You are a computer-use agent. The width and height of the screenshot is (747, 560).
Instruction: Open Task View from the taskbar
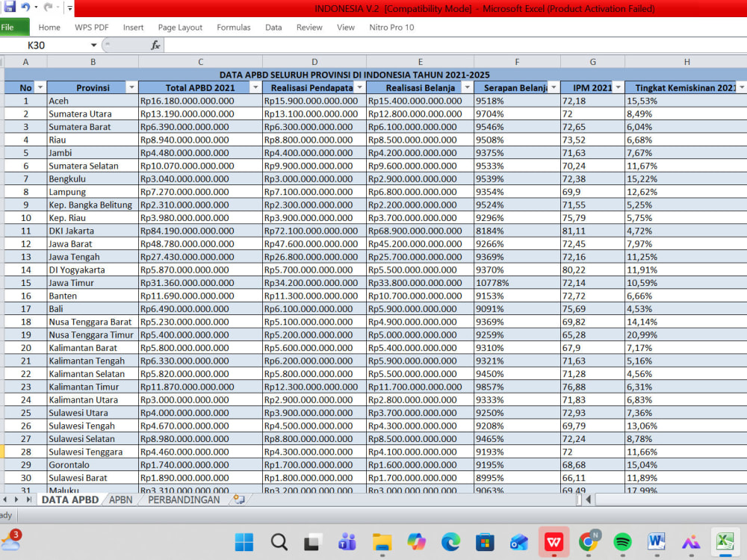(313, 542)
